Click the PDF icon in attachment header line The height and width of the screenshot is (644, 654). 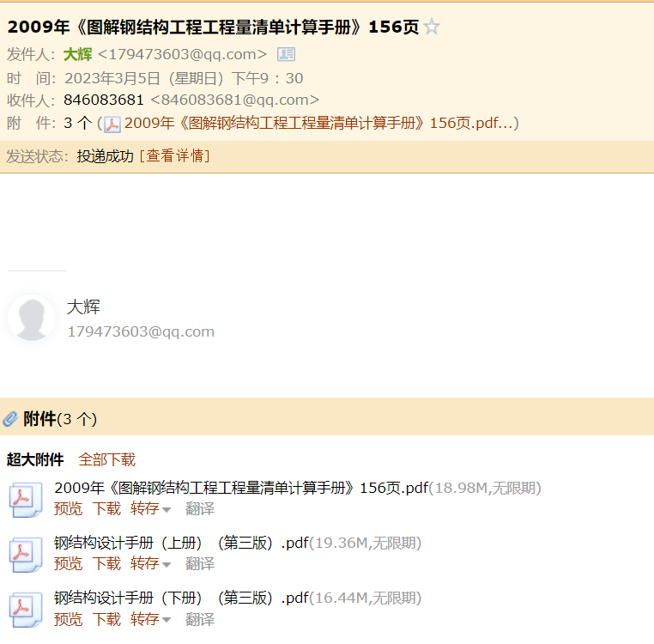[x=112, y=124]
